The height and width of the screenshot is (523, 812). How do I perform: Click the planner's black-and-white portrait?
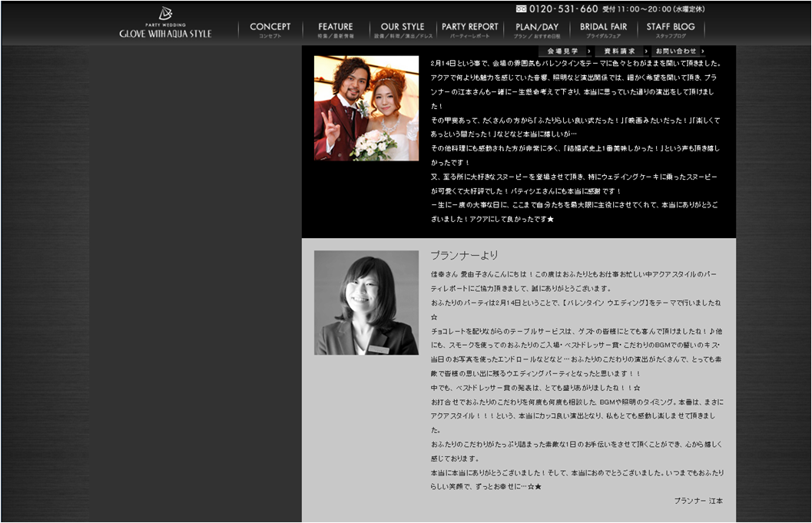[x=366, y=303]
